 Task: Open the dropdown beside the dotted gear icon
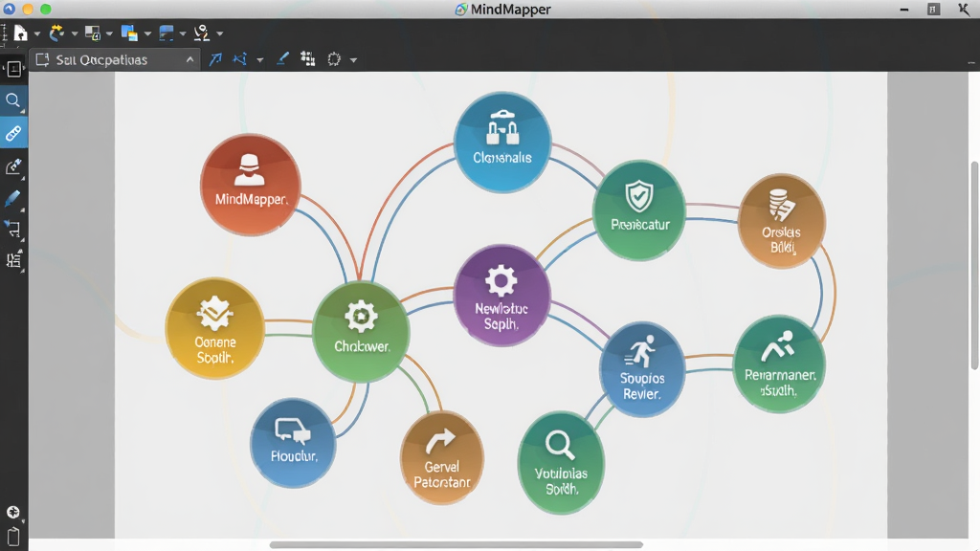[x=353, y=60]
